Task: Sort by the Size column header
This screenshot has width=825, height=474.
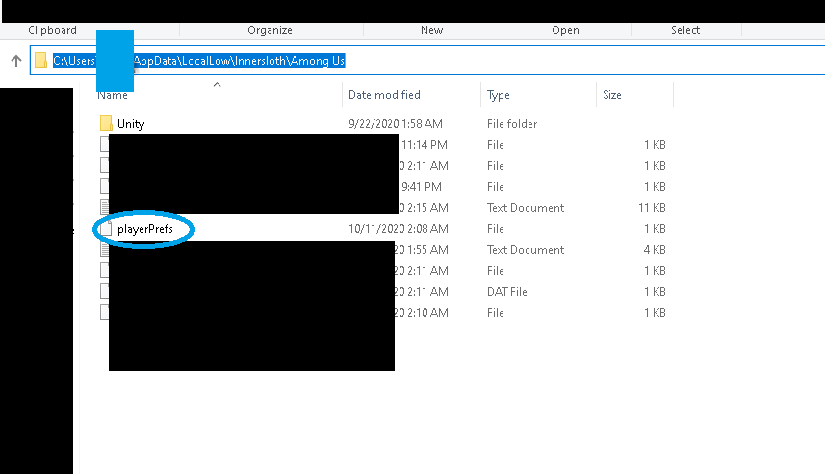Action: pos(612,95)
